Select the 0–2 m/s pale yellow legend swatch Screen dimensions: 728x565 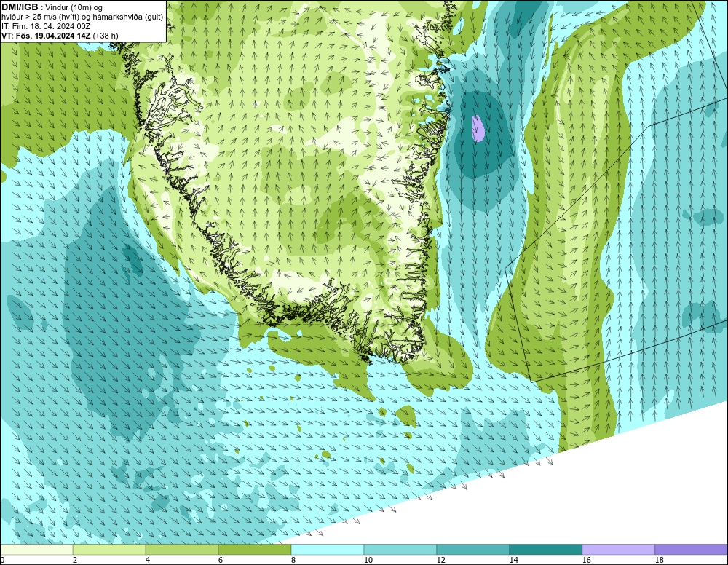click(x=36, y=550)
